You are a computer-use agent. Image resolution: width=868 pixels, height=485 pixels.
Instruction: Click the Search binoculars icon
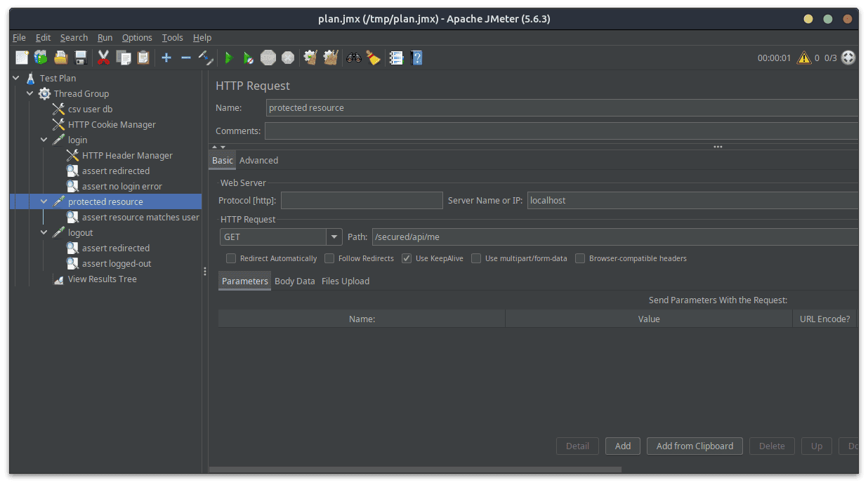[354, 58]
